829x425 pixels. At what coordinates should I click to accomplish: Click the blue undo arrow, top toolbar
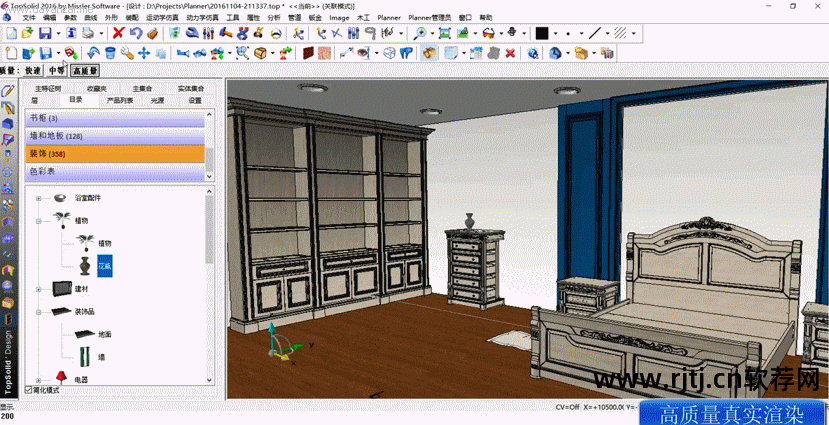136,33
